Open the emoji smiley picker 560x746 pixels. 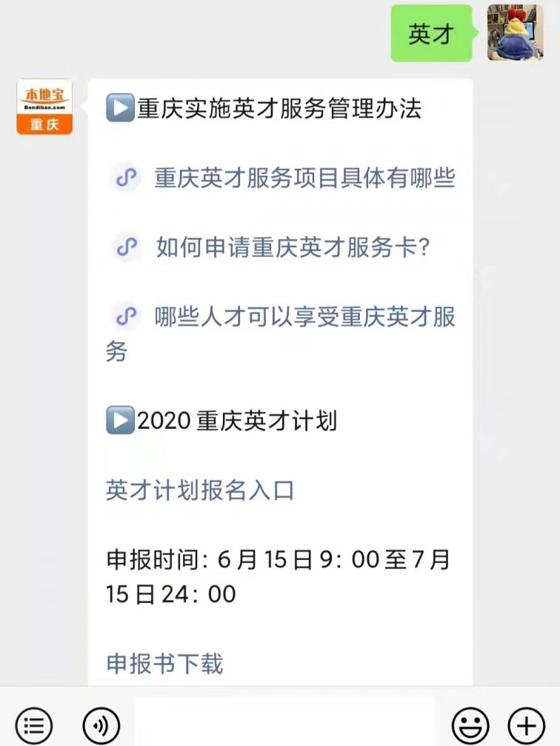tap(470, 725)
